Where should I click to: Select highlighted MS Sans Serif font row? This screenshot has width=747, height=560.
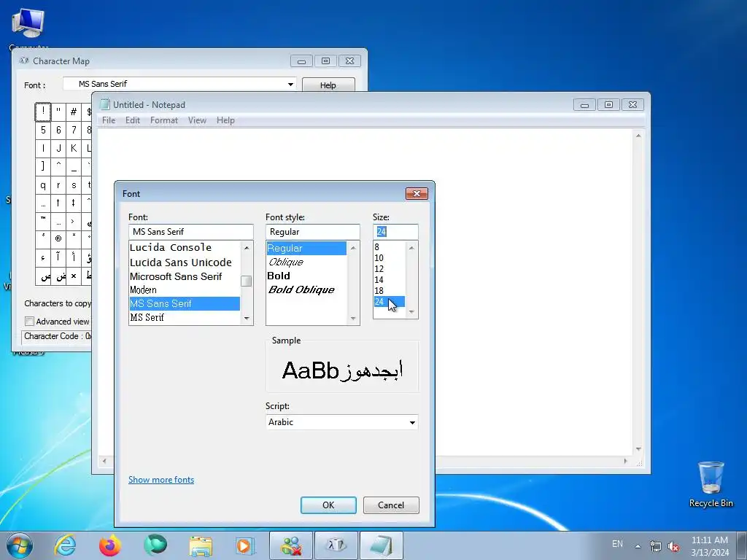[185, 303]
